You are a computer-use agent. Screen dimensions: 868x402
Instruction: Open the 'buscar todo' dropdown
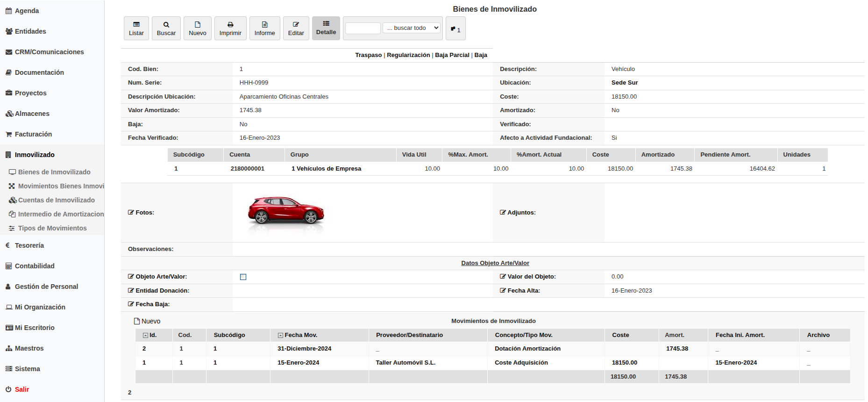(413, 28)
